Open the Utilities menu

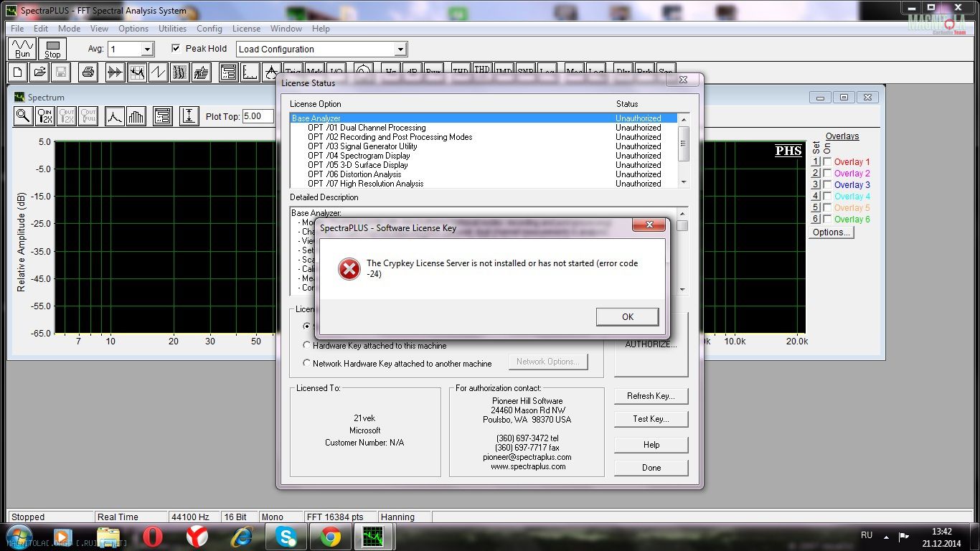coord(172,29)
